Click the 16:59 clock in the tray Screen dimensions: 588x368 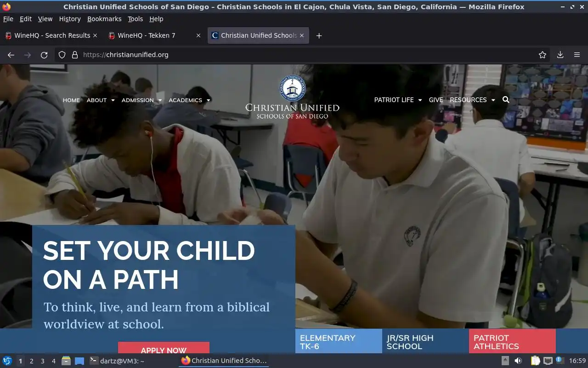(577, 361)
